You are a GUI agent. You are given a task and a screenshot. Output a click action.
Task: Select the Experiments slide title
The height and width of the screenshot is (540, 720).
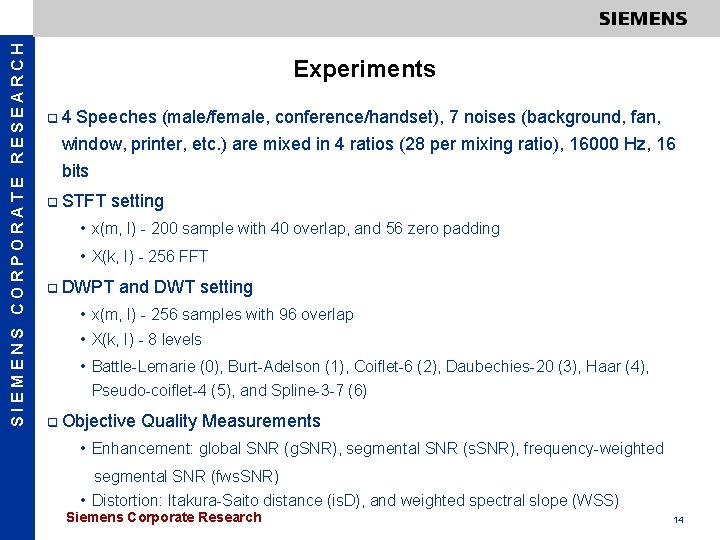coord(365,69)
